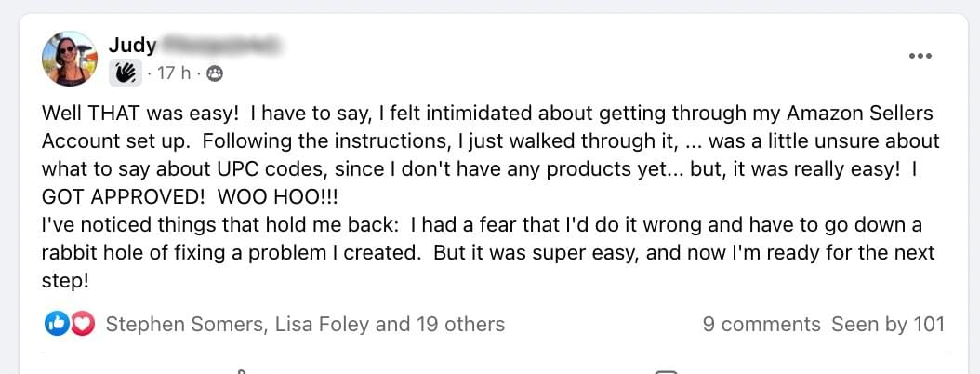Click the words "rabbit hole" in the post
The image size is (980, 374).
point(86,253)
